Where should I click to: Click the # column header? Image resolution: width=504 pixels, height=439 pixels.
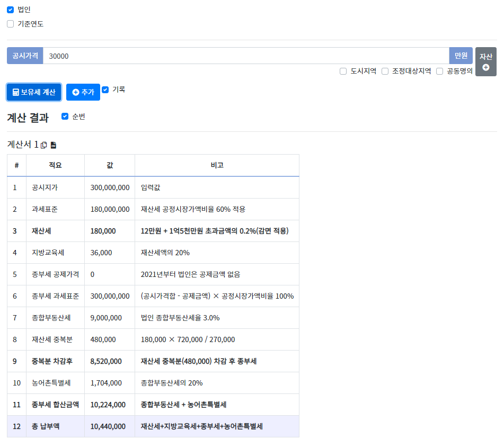[17, 165]
